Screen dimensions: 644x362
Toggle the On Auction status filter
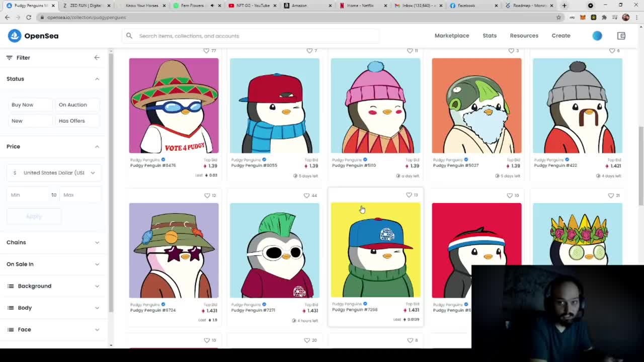click(x=77, y=105)
